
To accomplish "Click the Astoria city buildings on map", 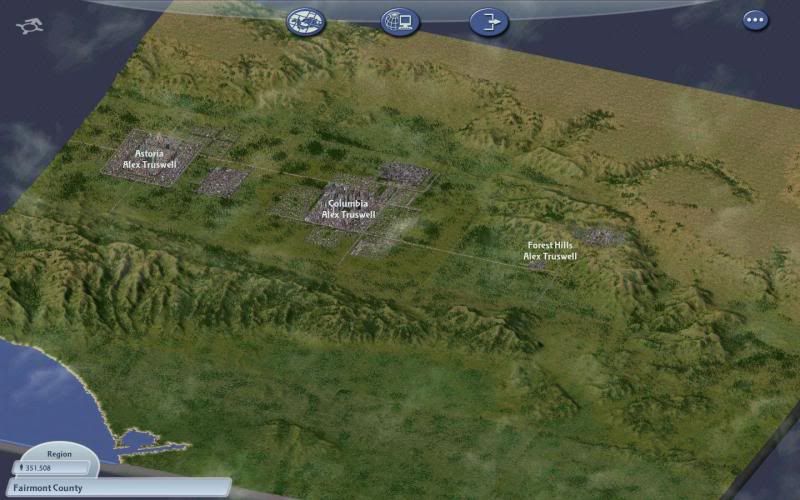I will pyautogui.click(x=151, y=157).
